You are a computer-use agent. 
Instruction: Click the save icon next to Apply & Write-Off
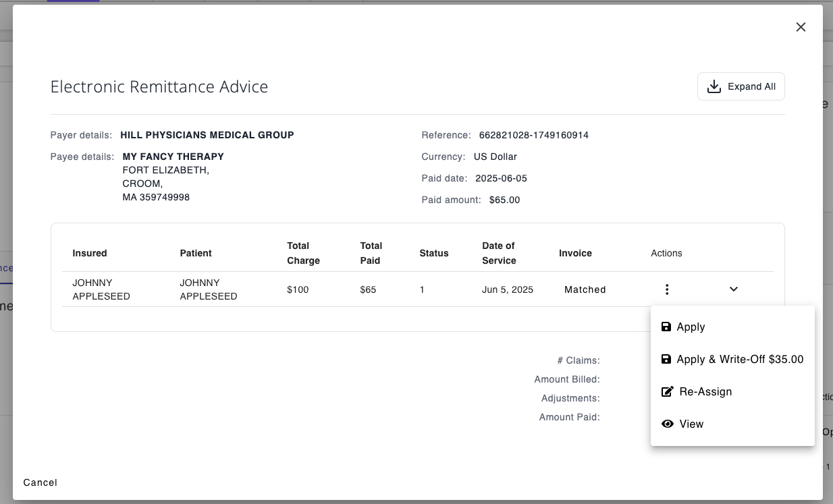(666, 360)
